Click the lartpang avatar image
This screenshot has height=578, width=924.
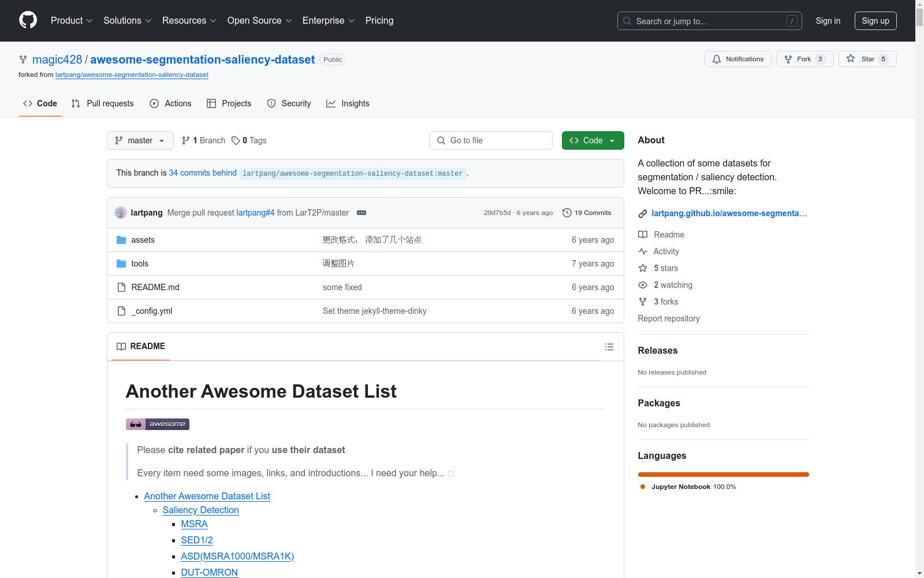click(121, 213)
